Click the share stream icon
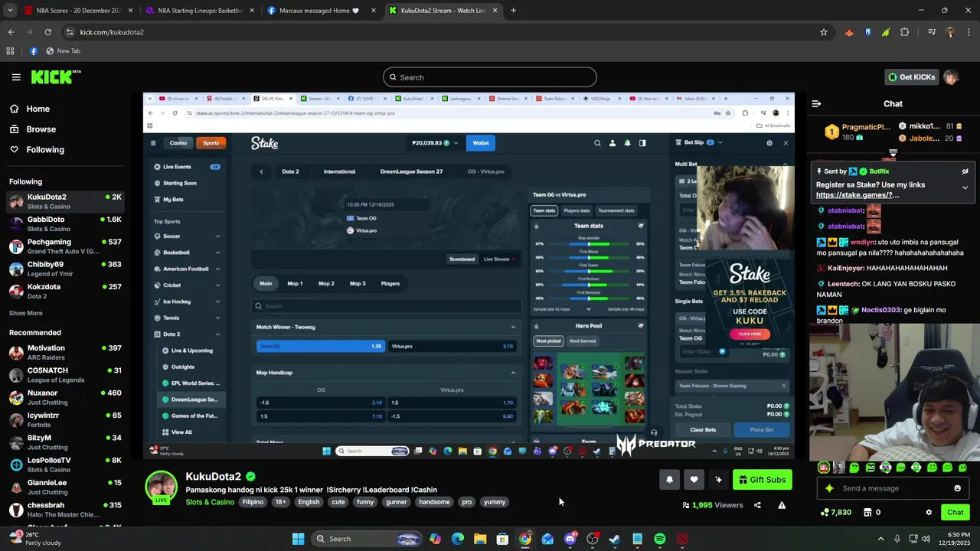 757,505
